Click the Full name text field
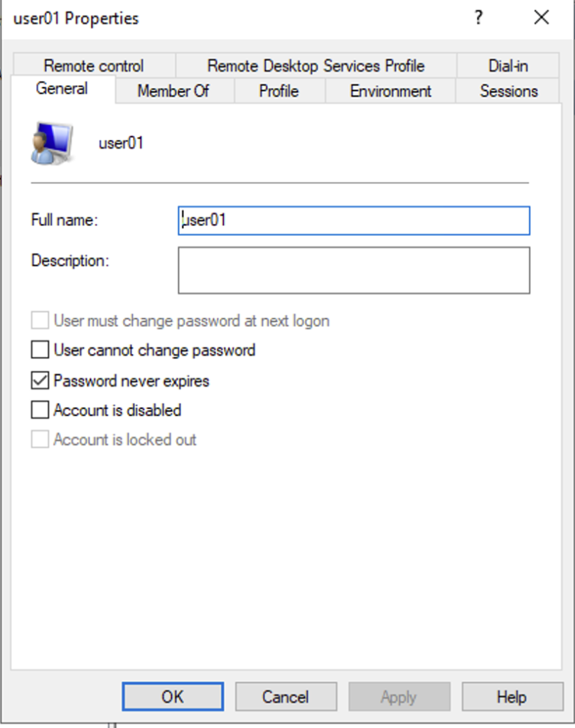575x728 pixels. coord(353,220)
